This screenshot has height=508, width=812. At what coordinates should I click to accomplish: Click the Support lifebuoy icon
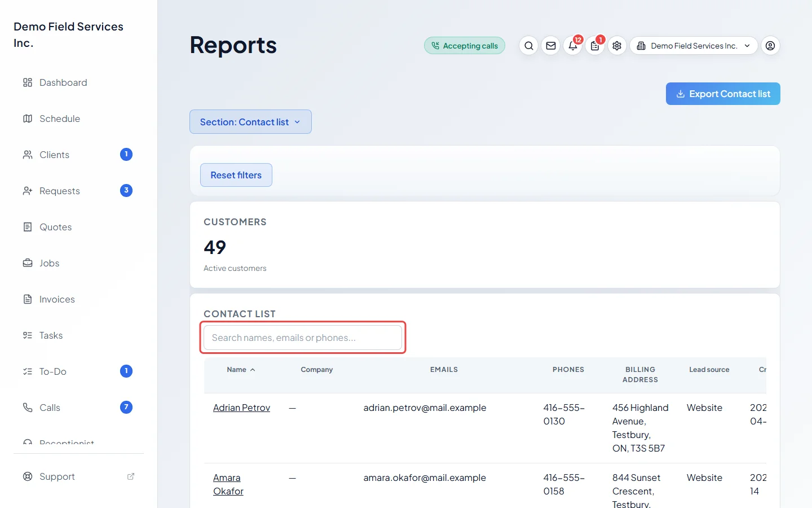click(x=28, y=476)
